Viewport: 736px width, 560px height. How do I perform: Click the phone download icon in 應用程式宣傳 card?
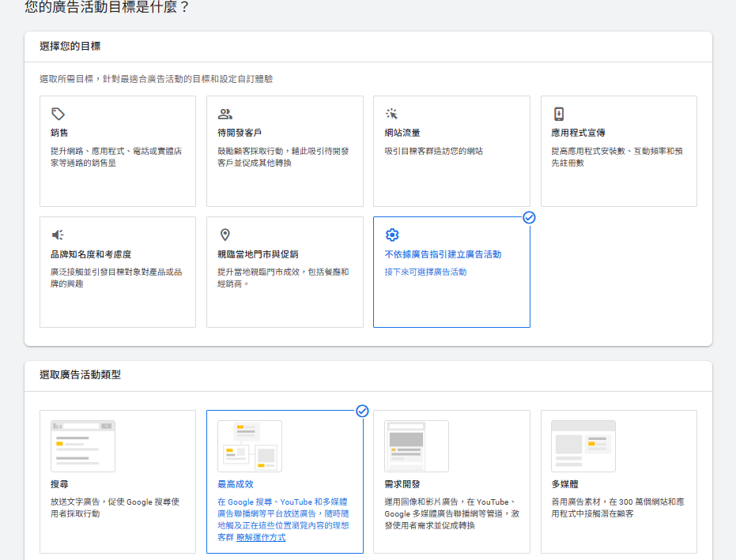click(559, 114)
